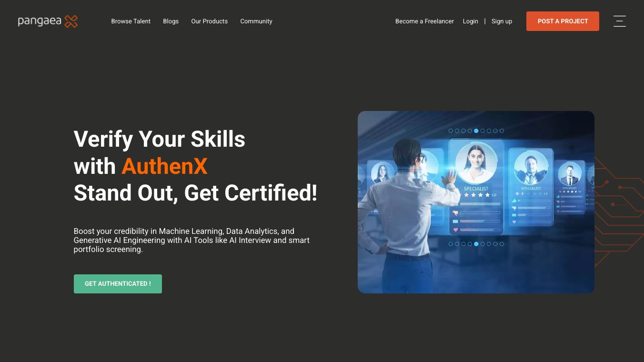Open the Our Products menu

coord(210,21)
